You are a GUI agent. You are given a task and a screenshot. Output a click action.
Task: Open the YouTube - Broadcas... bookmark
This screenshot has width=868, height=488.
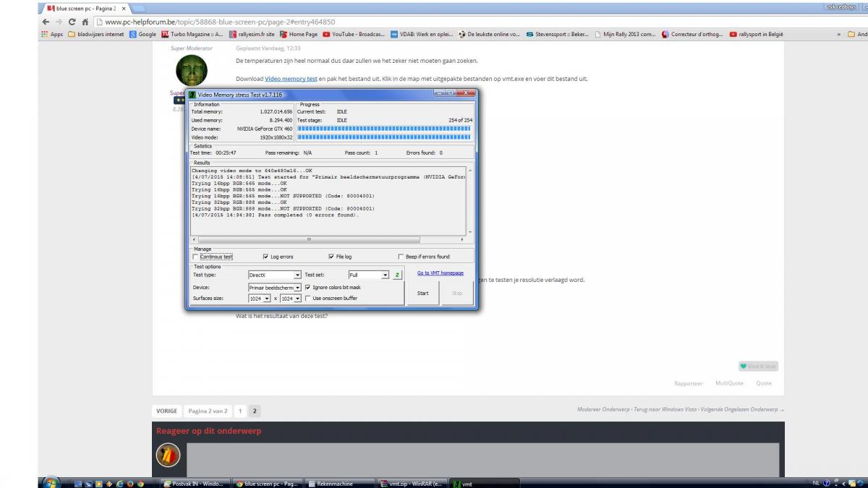click(354, 34)
